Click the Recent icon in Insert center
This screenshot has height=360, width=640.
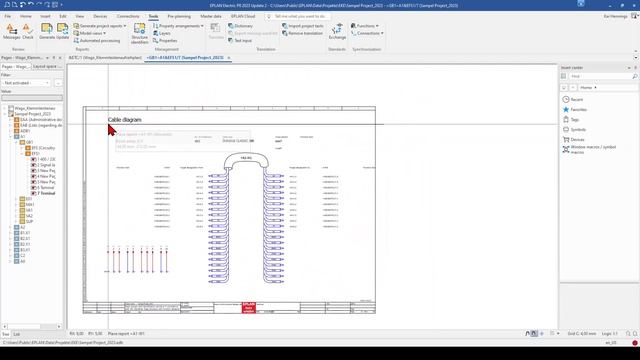pos(566,100)
